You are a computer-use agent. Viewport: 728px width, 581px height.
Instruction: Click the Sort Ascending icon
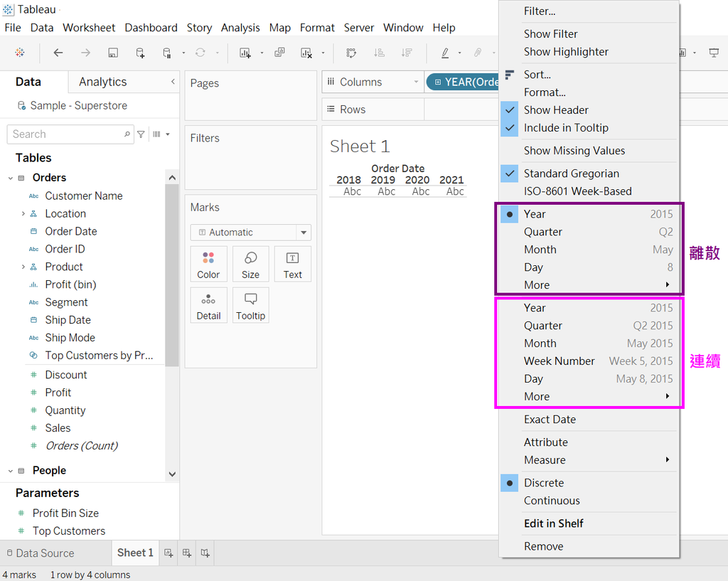coord(379,53)
